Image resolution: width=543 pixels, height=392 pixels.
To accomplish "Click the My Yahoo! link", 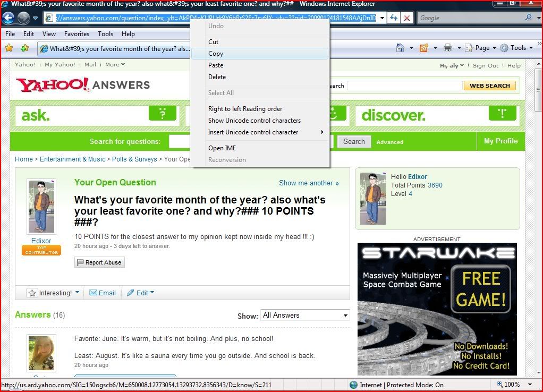I will pos(60,64).
